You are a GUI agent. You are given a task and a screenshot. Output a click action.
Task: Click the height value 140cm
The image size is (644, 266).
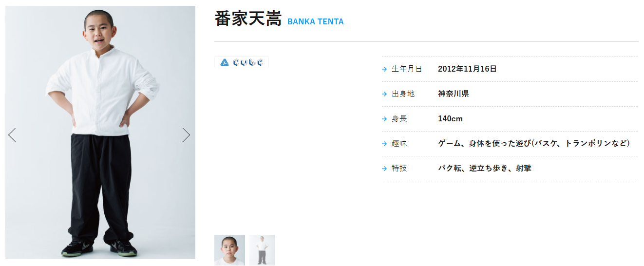point(450,119)
